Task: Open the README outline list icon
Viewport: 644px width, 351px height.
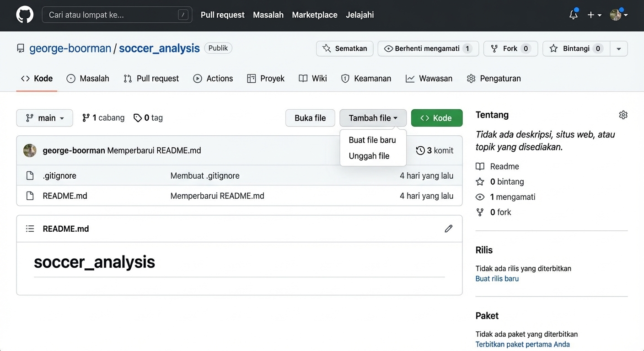Action: point(30,229)
